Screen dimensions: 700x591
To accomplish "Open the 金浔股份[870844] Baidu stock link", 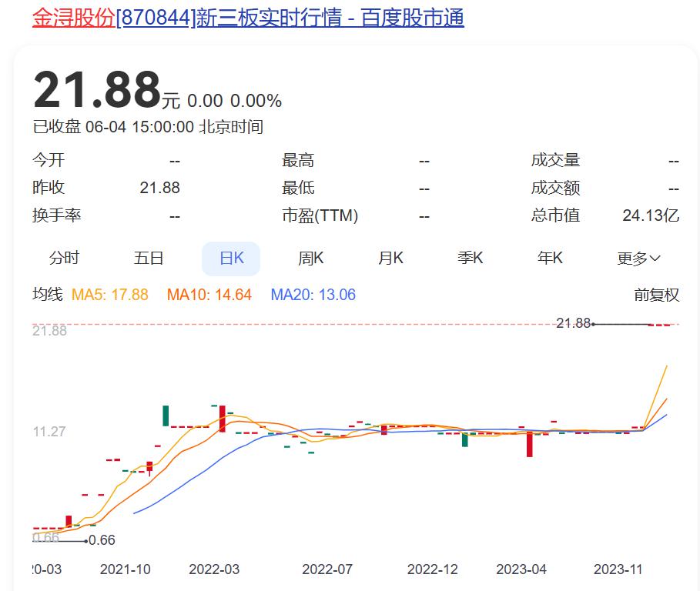I will [248, 18].
